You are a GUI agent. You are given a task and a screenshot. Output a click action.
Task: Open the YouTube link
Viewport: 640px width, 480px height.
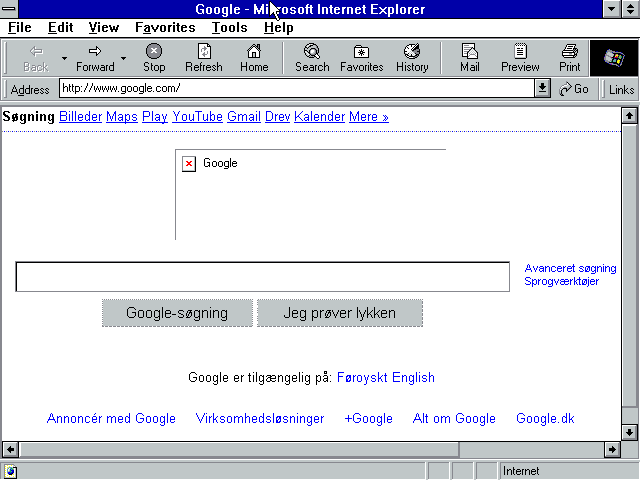tap(197, 117)
